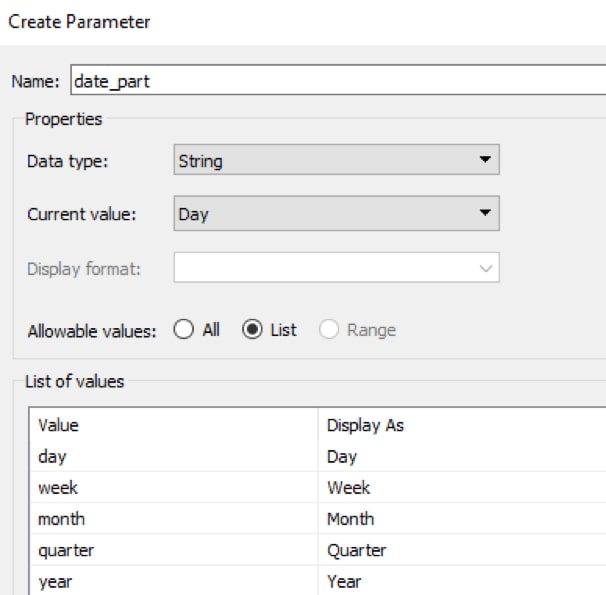Expand the Current value dropdown
606x595 pixels.
point(336,213)
